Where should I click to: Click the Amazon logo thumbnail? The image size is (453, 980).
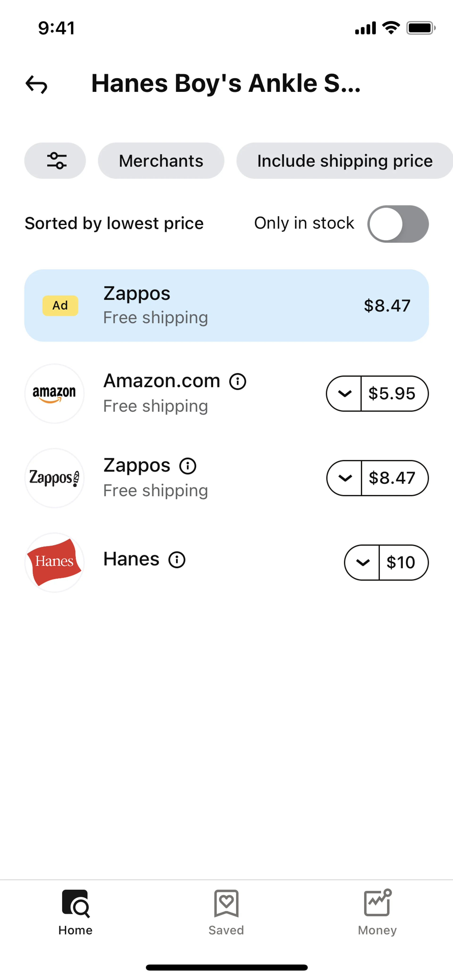click(55, 393)
